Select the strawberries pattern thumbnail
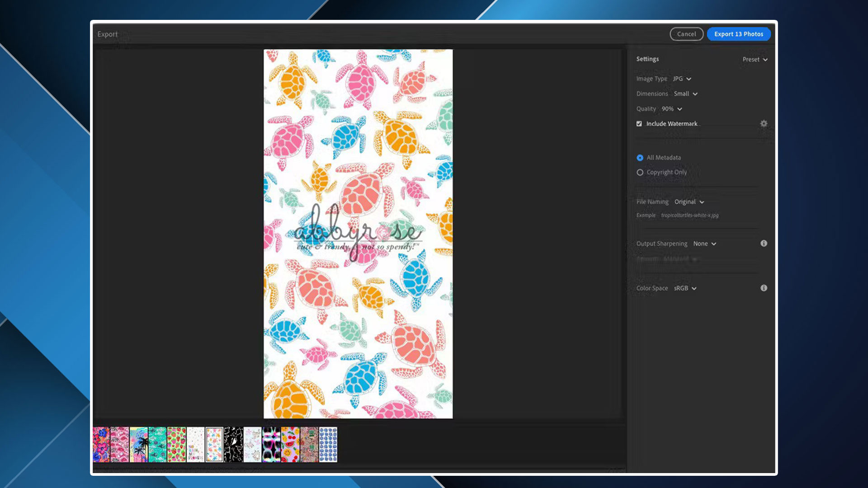868x488 pixels. pyautogui.click(x=176, y=445)
